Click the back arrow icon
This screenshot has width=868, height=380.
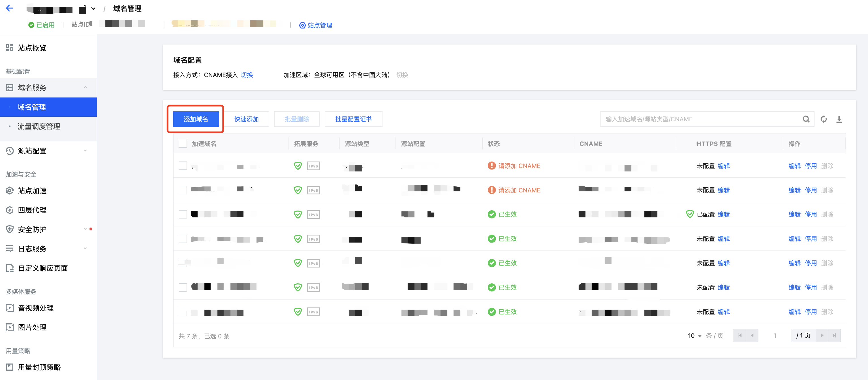[x=9, y=8]
